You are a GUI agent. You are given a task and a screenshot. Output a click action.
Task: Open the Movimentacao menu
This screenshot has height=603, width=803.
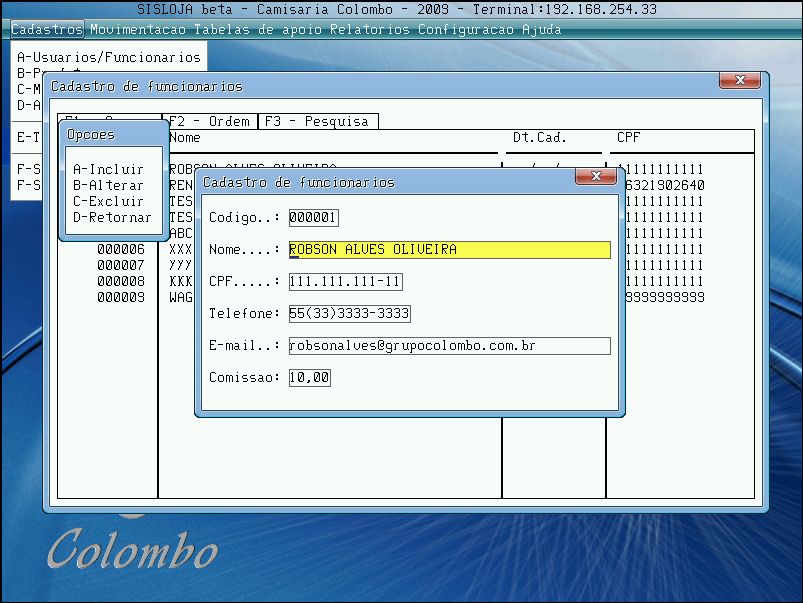(x=139, y=29)
